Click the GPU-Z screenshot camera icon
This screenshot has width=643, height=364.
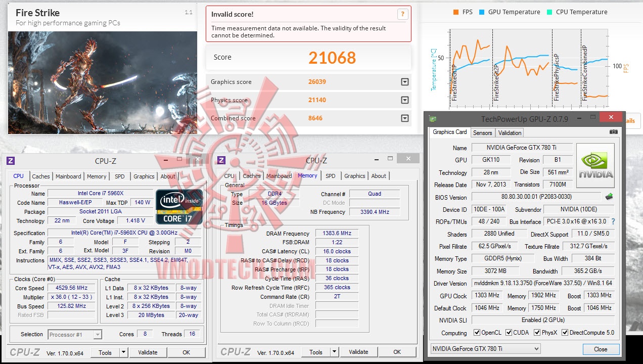coord(614,132)
